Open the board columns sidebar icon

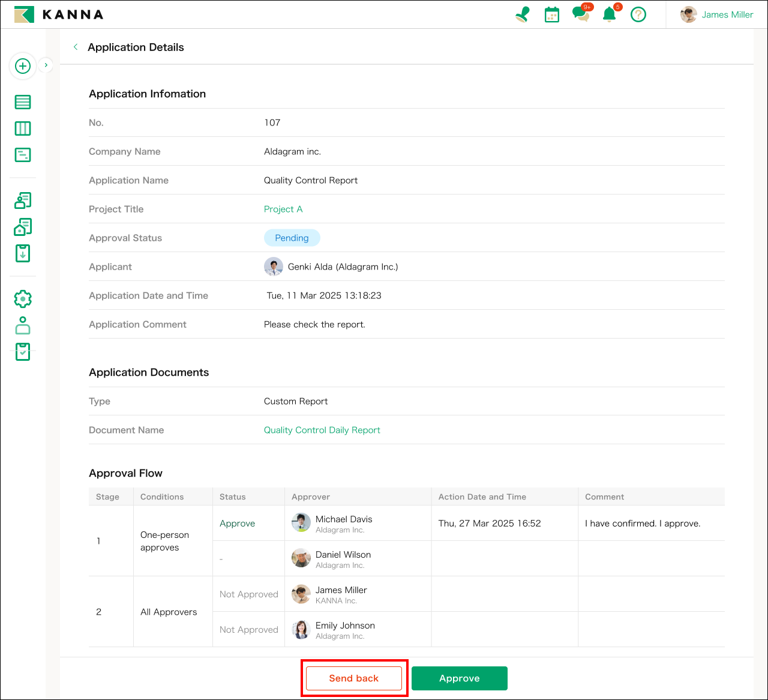(23, 128)
